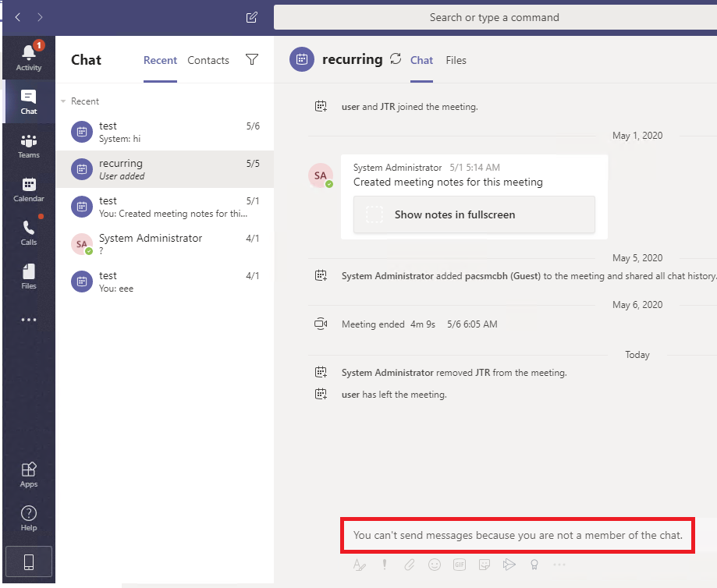Open Help in the sidebar
The image size is (717, 588).
29,518
